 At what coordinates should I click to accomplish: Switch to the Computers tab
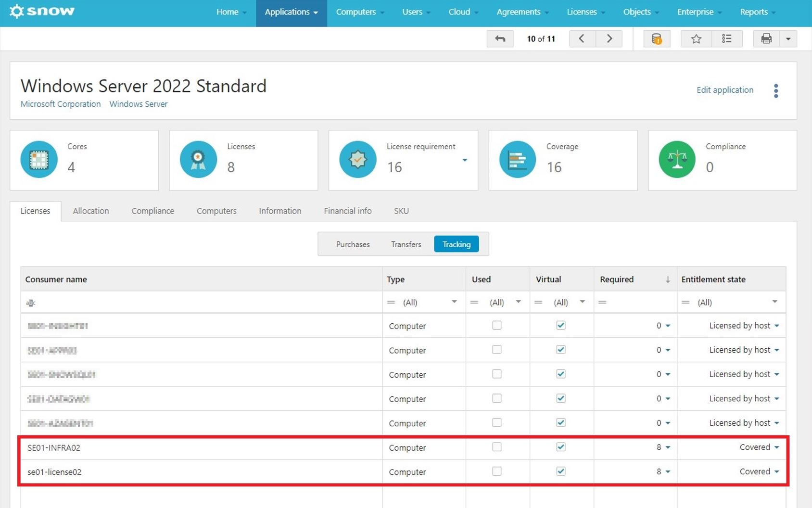216,211
